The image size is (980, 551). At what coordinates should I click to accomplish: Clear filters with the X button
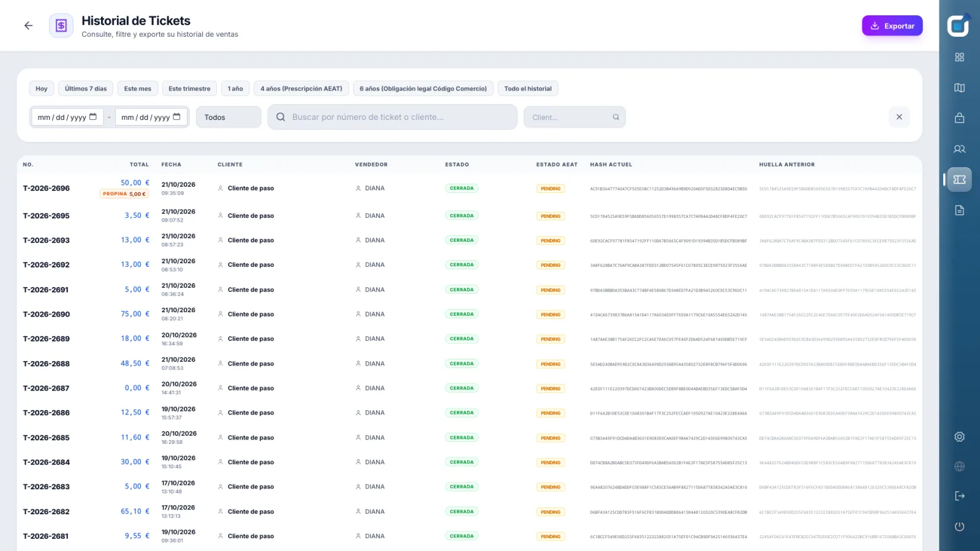tap(899, 117)
